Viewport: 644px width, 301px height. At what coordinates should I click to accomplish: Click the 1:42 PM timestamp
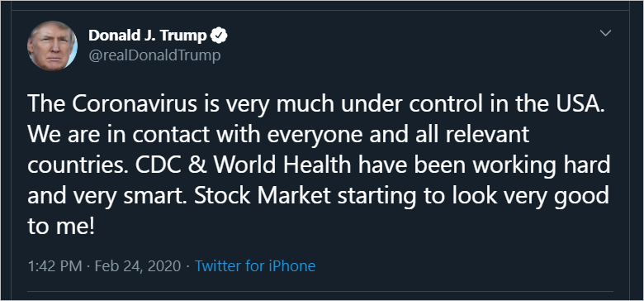54,265
